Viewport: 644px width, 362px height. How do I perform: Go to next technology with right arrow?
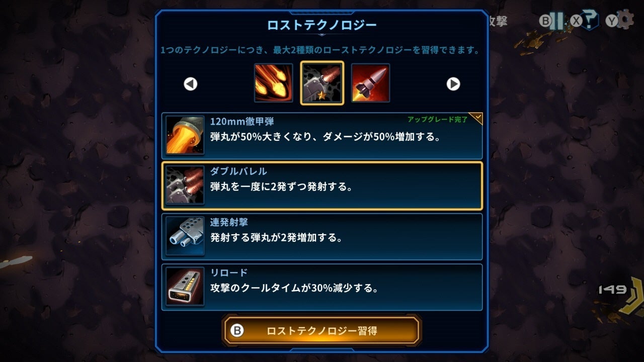(453, 84)
